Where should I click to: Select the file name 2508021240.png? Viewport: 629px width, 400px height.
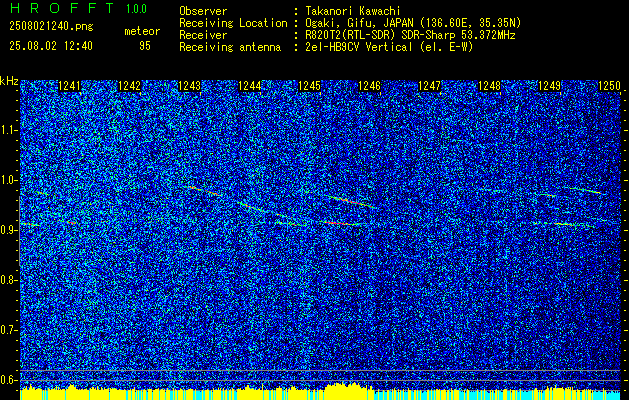51,27
